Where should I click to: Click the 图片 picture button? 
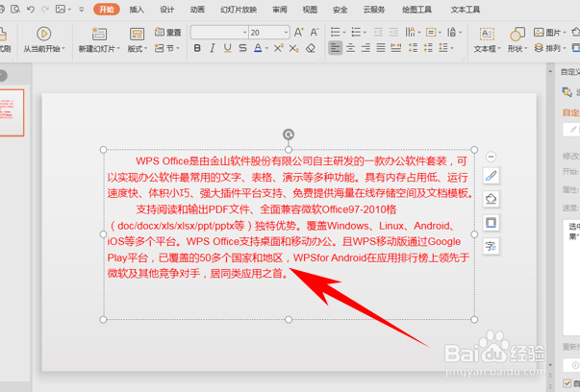point(549,33)
